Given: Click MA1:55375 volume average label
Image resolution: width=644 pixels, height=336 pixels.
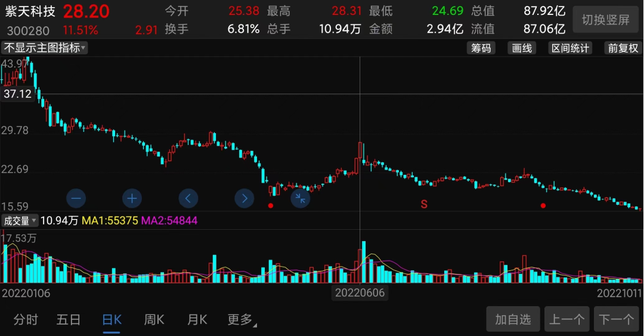Looking at the screenshot, I should click(110, 221).
